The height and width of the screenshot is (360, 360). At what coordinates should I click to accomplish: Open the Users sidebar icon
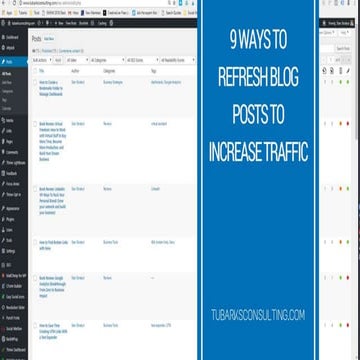(3, 230)
